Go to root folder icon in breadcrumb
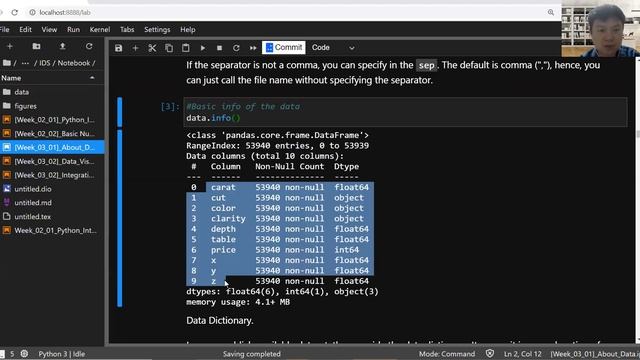The width and height of the screenshot is (640, 360). pyautogui.click(x=7, y=63)
